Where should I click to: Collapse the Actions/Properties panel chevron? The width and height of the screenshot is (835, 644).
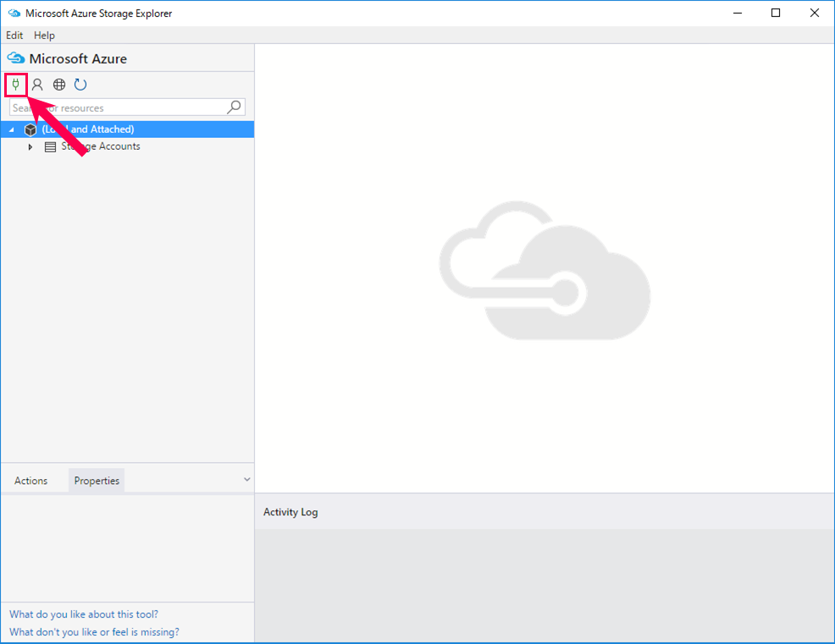[247, 480]
